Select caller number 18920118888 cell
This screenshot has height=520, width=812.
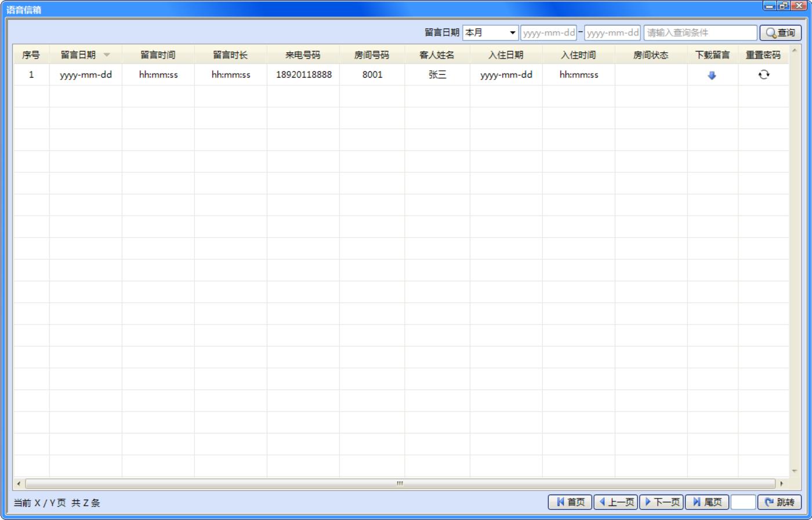303,75
